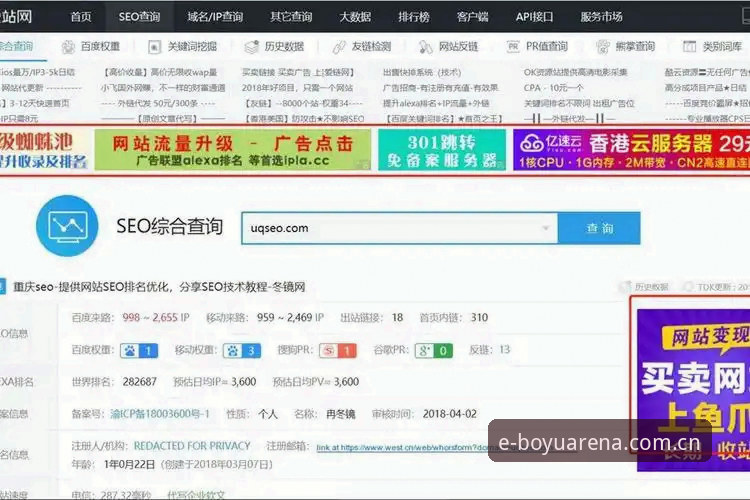Screen dimensions: 750x500
Task: Open the 首页 menu item
Action: pos(81,17)
